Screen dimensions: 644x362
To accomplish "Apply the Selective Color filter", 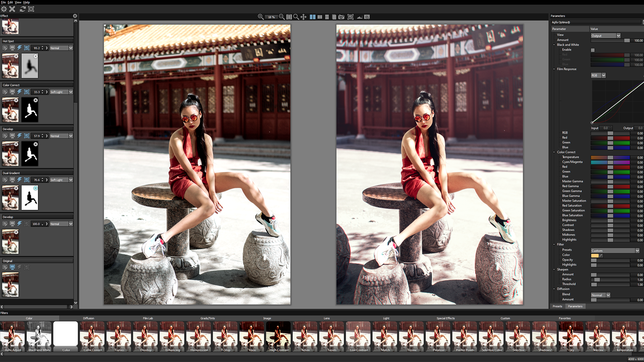I will coord(492,337).
